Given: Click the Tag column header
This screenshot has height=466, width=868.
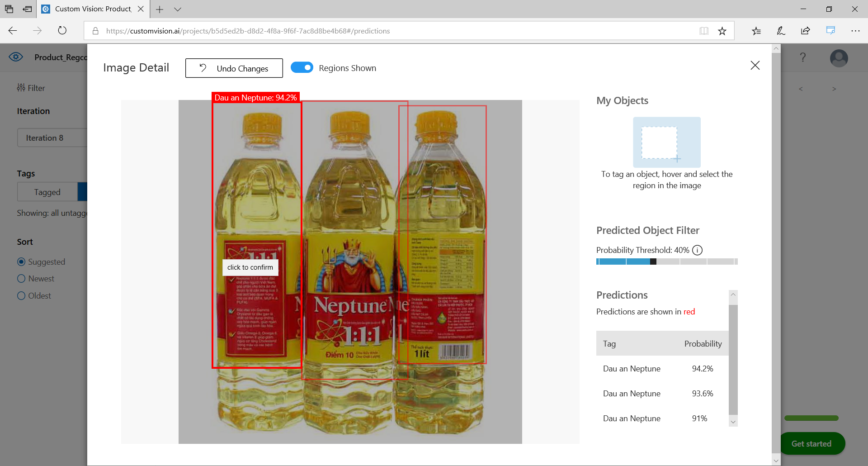Looking at the screenshot, I should [609, 344].
